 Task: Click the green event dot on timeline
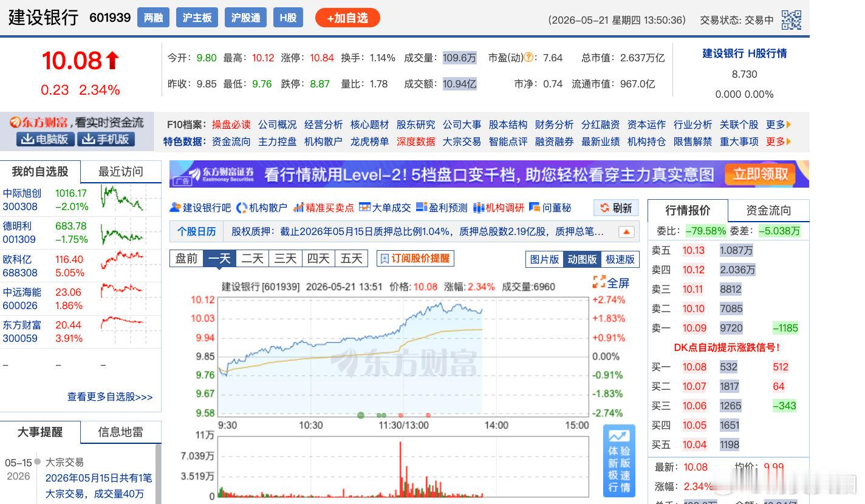(361, 415)
